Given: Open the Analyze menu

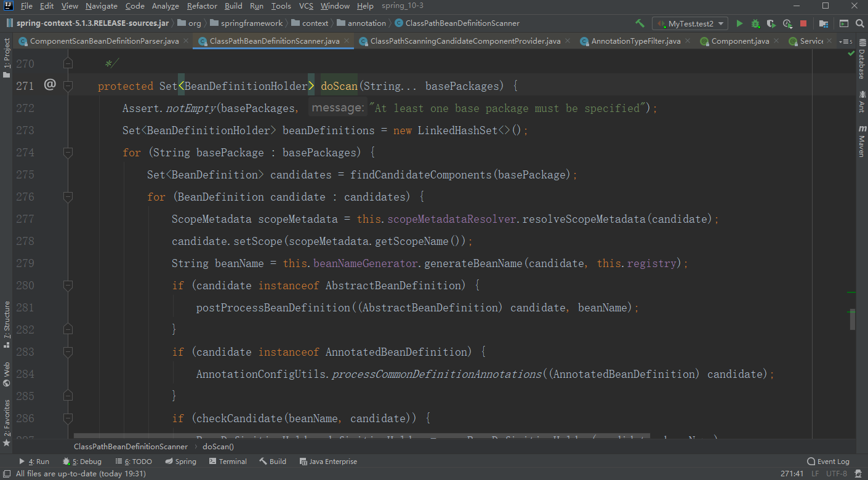Looking at the screenshot, I should 165,6.
